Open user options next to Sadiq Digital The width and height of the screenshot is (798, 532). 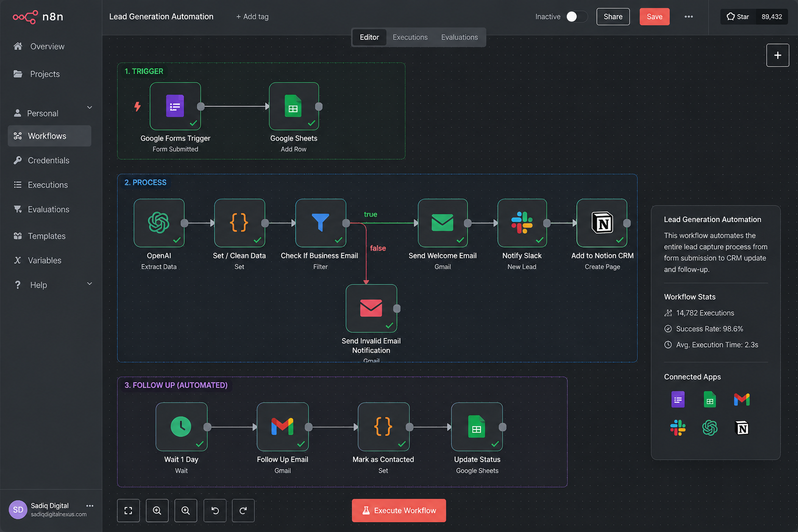click(x=90, y=506)
